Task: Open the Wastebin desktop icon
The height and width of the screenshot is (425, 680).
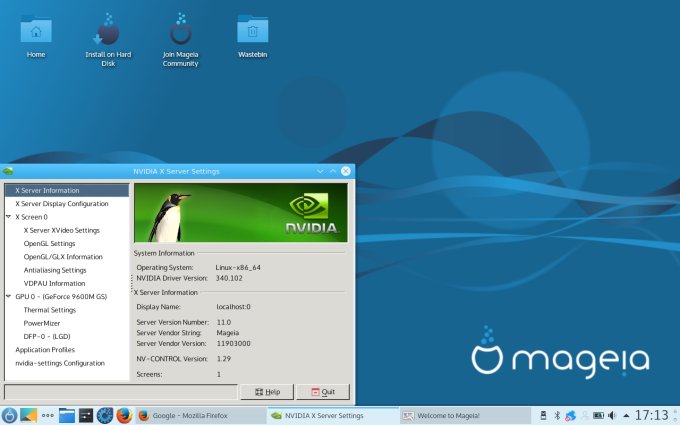Action: click(252, 36)
